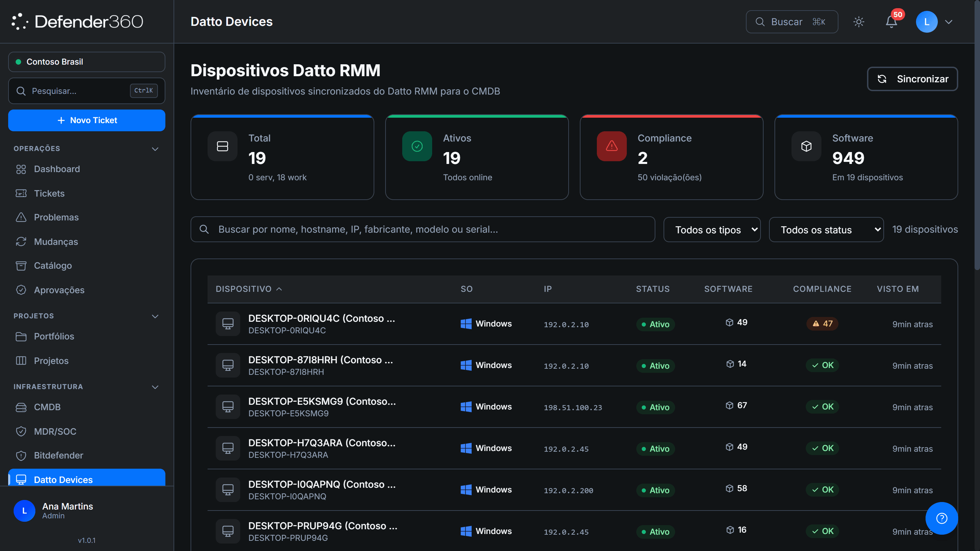
Task: Toggle the light theme sun icon
Action: pos(859,22)
